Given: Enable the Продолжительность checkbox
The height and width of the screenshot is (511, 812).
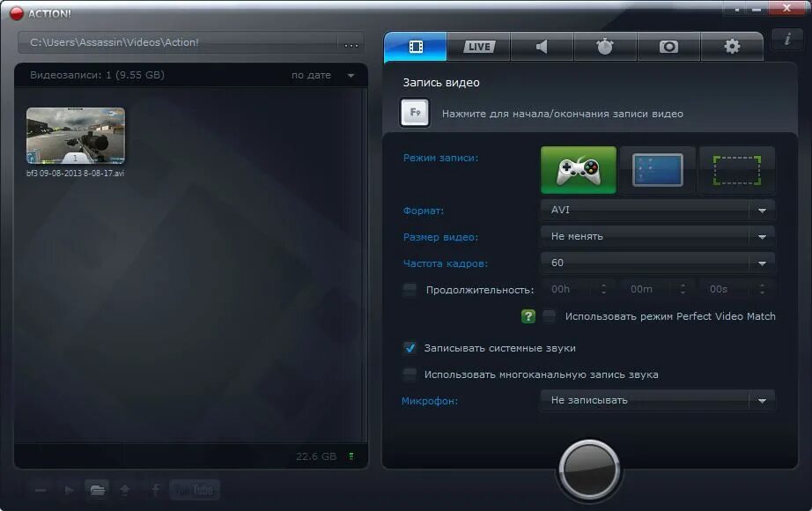Looking at the screenshot, I should coord(410,289).
